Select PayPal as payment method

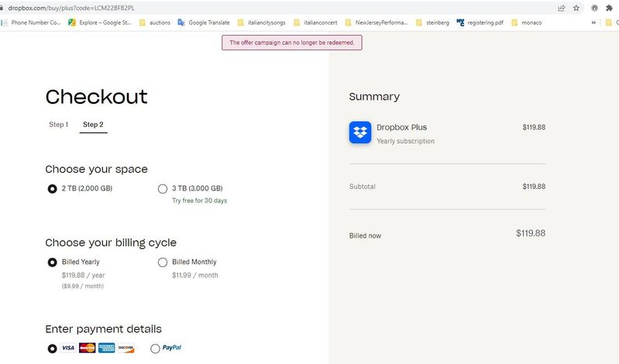tap(156, 349)
